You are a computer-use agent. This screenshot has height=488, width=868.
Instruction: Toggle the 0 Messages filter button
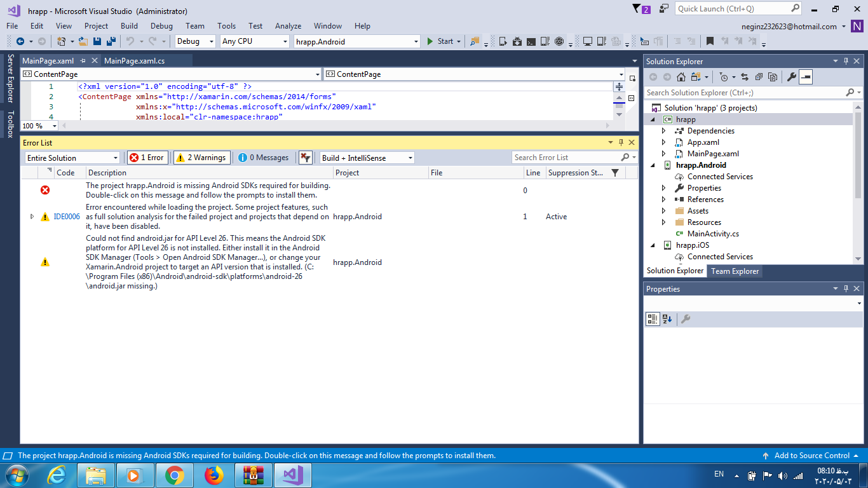tap(264, 158)
